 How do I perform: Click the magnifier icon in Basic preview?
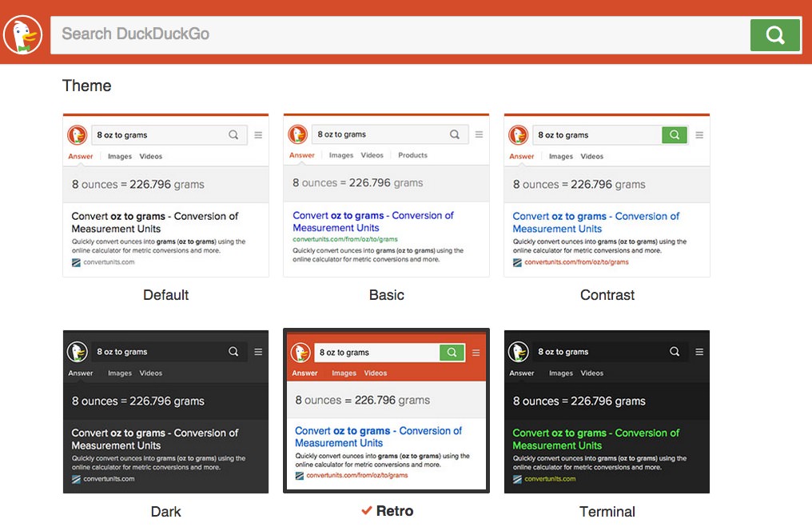[454, 134]
